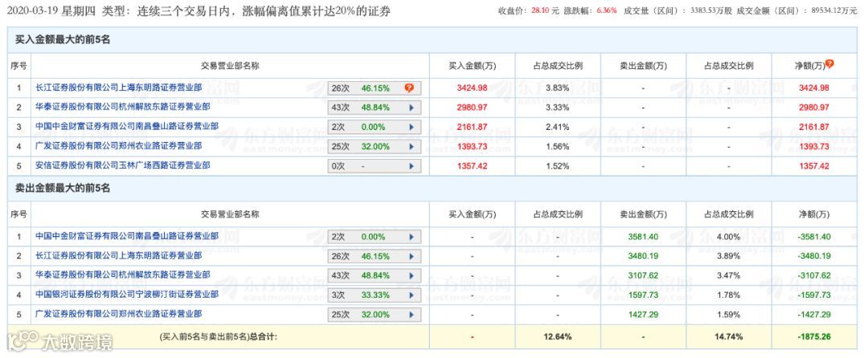Click the net amount -3480.19
The image size is (868, 358).
pyautogui.click(x=813, y=256)
